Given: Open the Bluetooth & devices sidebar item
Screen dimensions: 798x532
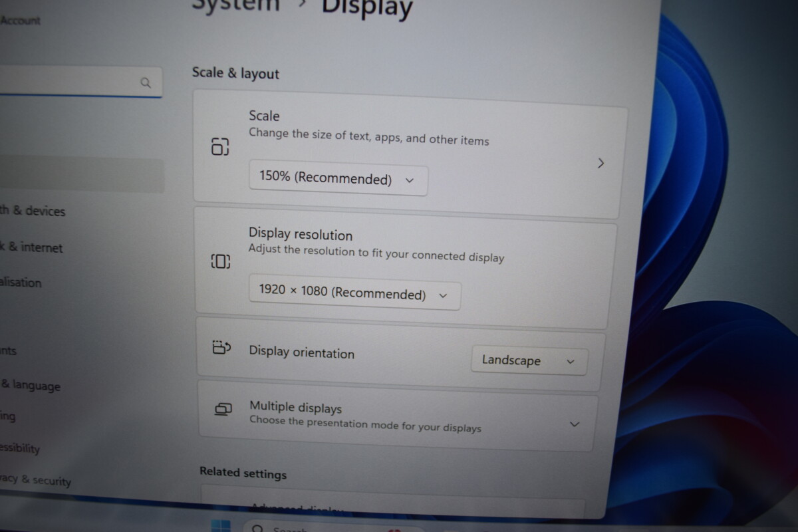Looking at the screenshot, I should [x=33, y=211].
